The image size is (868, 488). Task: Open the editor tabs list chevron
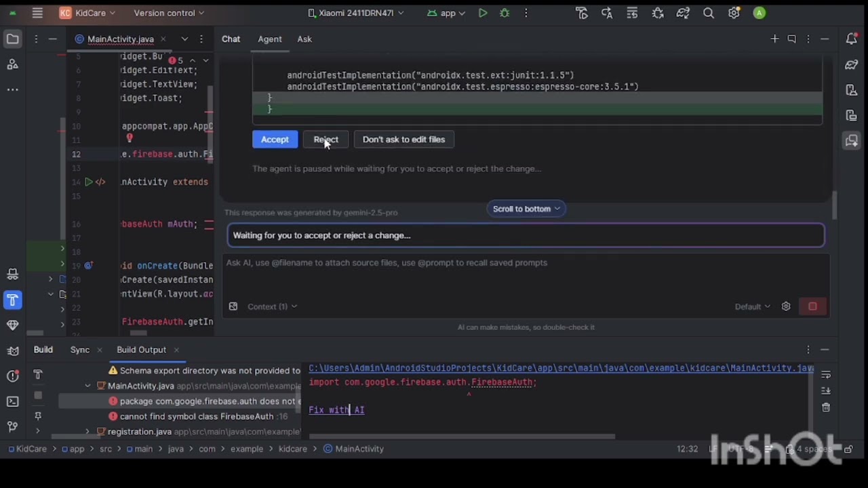coord(184,39)
